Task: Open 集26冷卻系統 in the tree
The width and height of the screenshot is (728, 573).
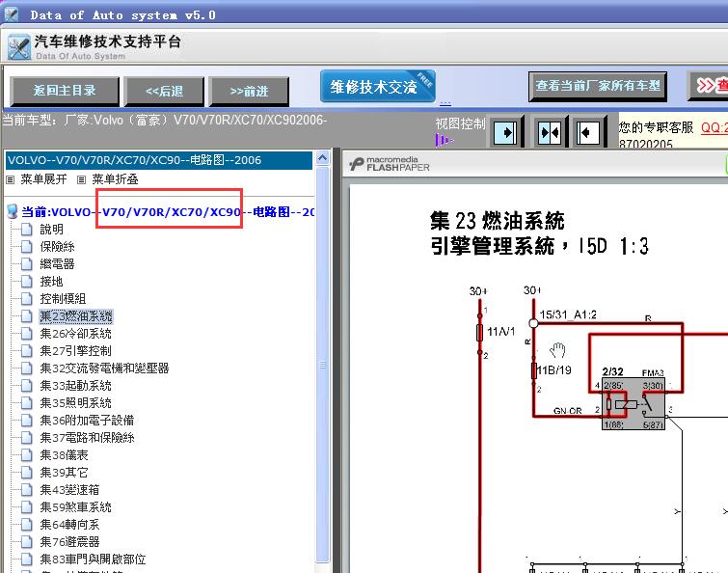Action: [75, 334]
